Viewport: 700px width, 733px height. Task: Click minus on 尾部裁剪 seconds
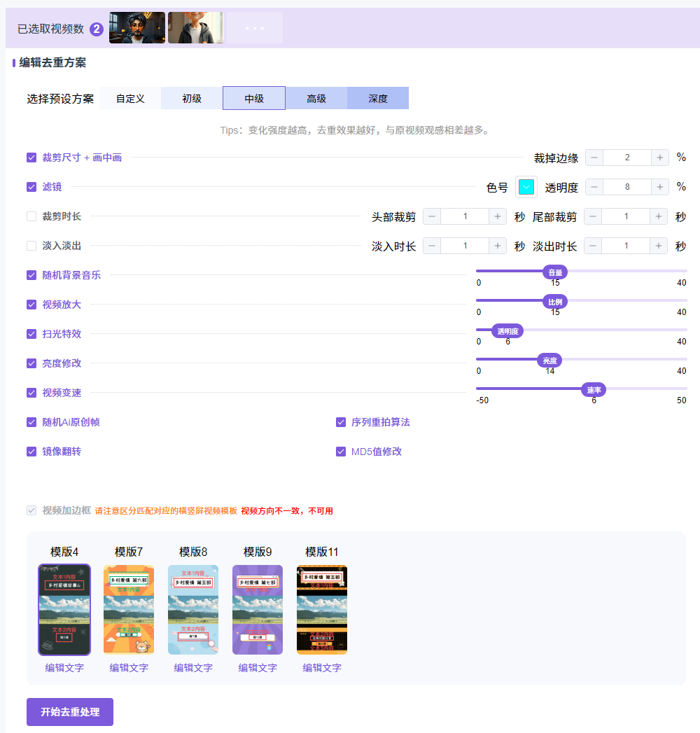[593, 217]
